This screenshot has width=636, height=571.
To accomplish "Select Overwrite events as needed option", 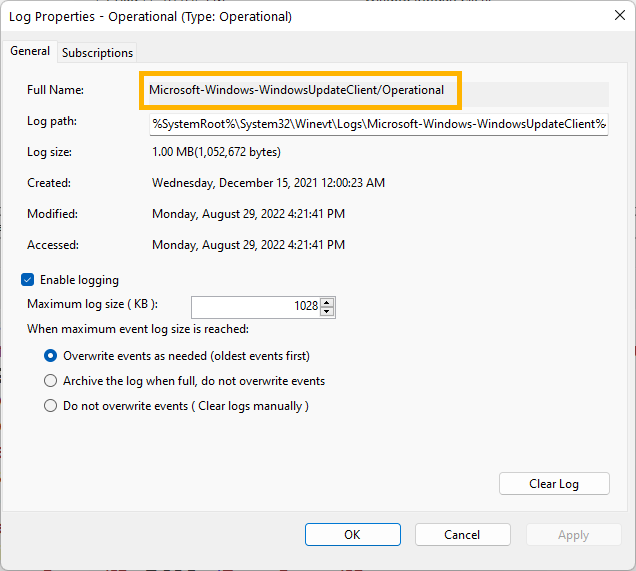I will 50,356.
